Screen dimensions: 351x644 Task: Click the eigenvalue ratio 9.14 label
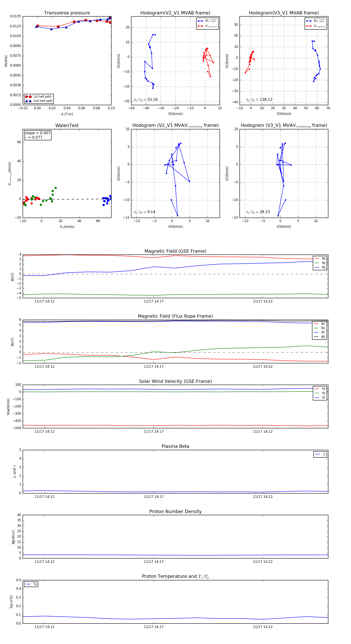144,212
